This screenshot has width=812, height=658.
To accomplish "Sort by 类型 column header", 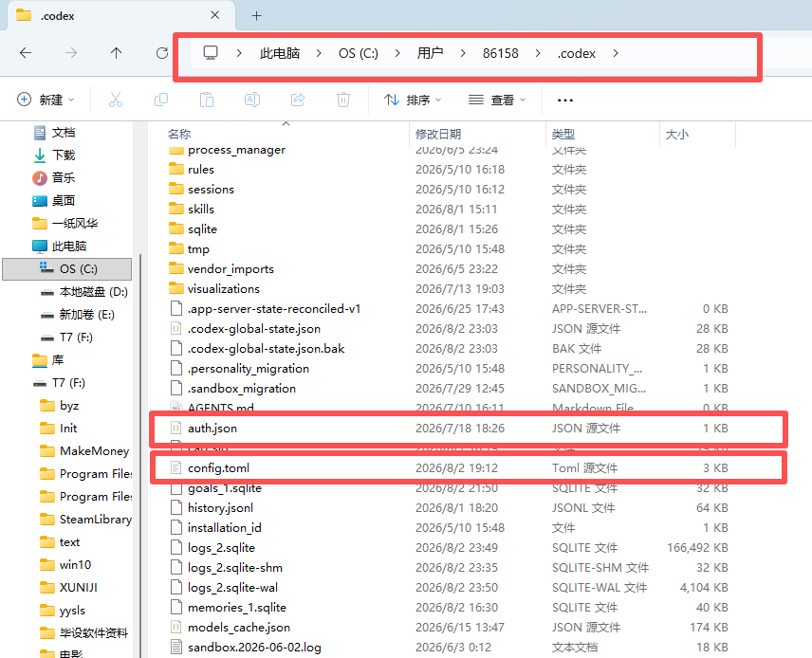I will [563, 134].
